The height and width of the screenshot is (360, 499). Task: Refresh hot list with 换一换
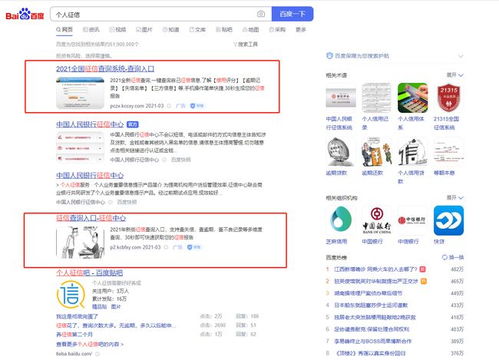click(x=453, y=257)
